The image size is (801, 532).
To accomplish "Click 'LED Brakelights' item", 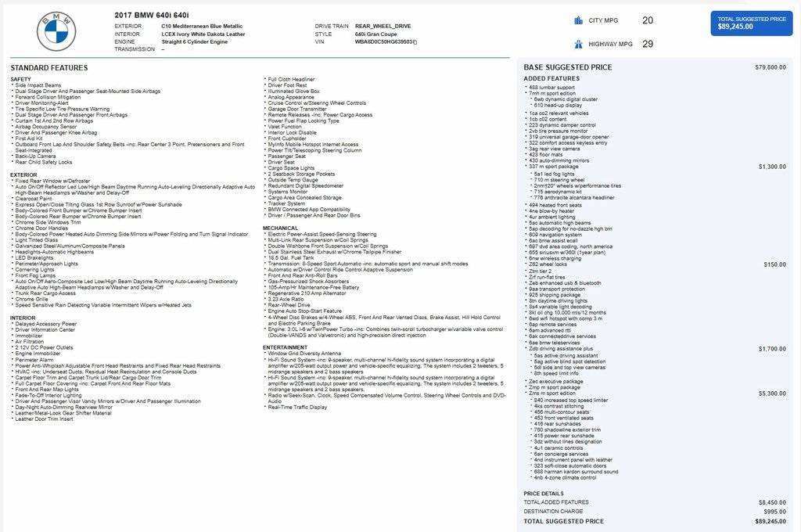I will [34, 258].
